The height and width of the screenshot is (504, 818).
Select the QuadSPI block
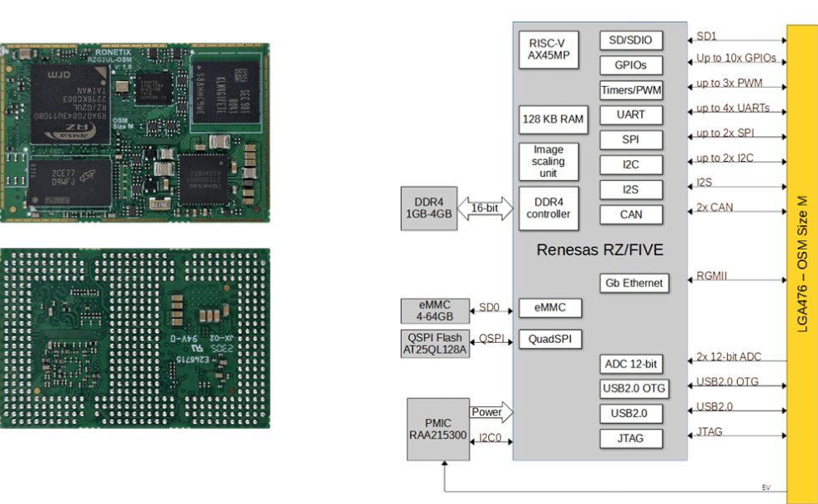(x=550, y=339)
